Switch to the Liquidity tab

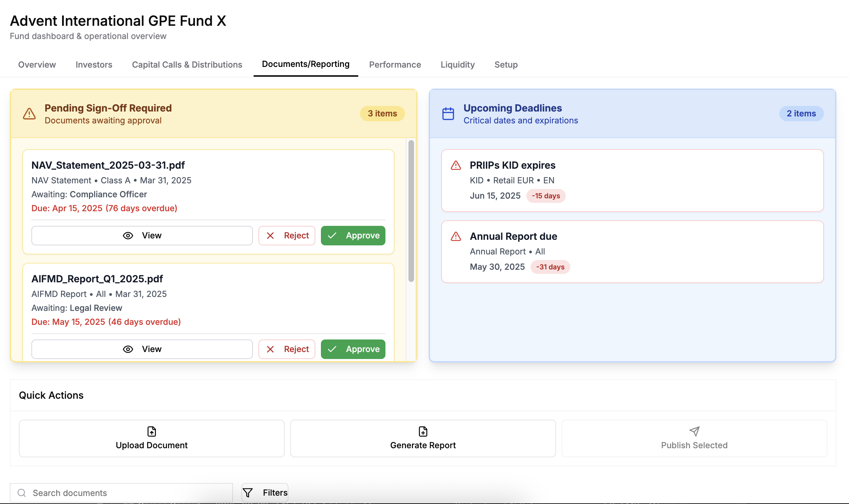[458, 64]
